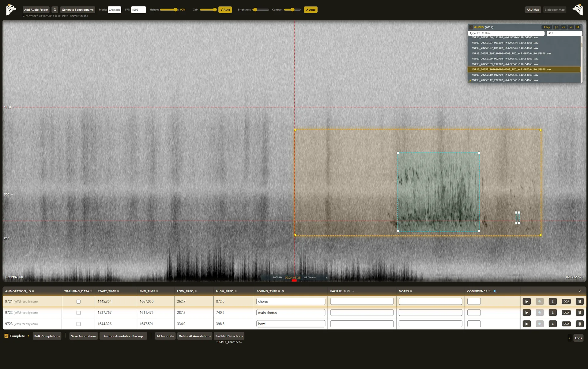588x369 pixels.
Task: Click Generate Spectrograms button
Action: (x=77, y=10)
